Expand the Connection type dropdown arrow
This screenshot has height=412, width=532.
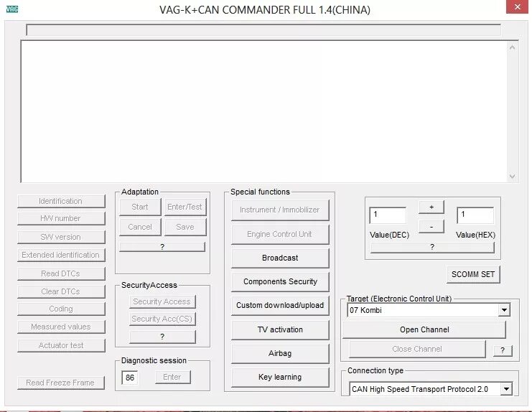pyautogui.click(x=506, y=389)
